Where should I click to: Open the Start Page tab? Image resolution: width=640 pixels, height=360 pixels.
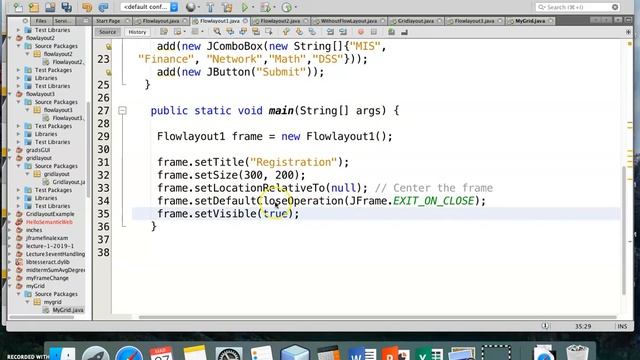(108, 21)
